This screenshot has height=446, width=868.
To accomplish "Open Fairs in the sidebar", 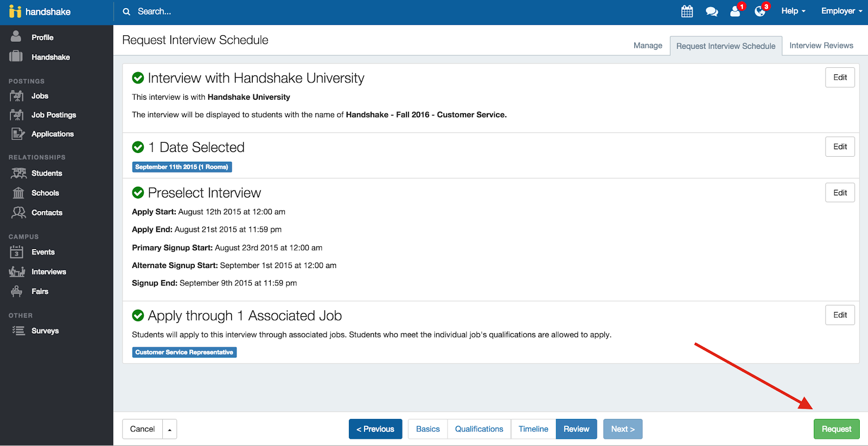I will 40,291.
